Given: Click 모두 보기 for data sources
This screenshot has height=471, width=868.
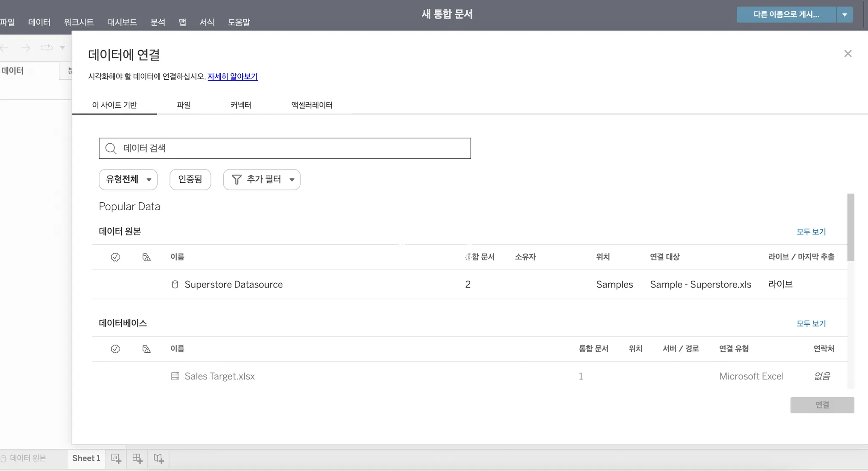Looking at the screenshot, I should [x=811, y=231].
